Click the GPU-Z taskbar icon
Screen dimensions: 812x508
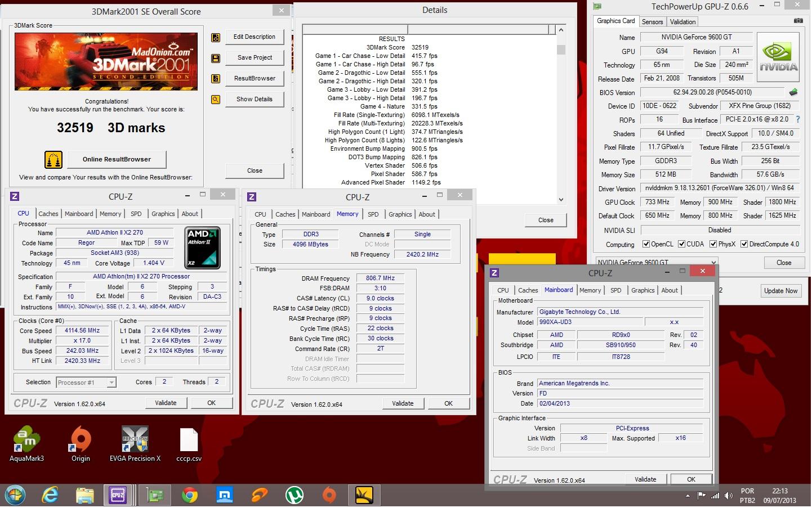click(155, 496)
